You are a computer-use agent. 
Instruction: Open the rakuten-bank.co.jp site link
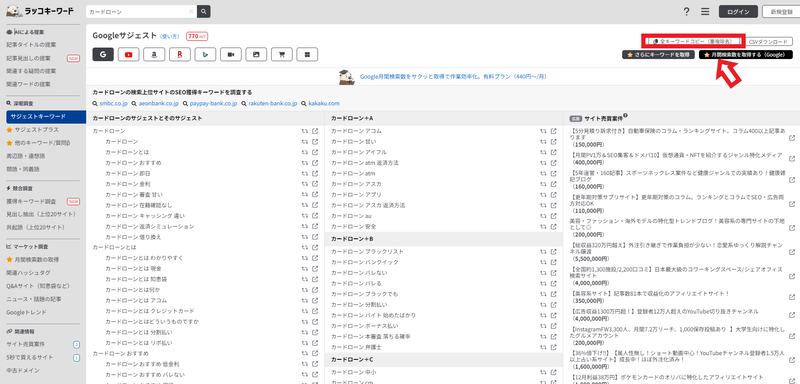click(272, 104)
